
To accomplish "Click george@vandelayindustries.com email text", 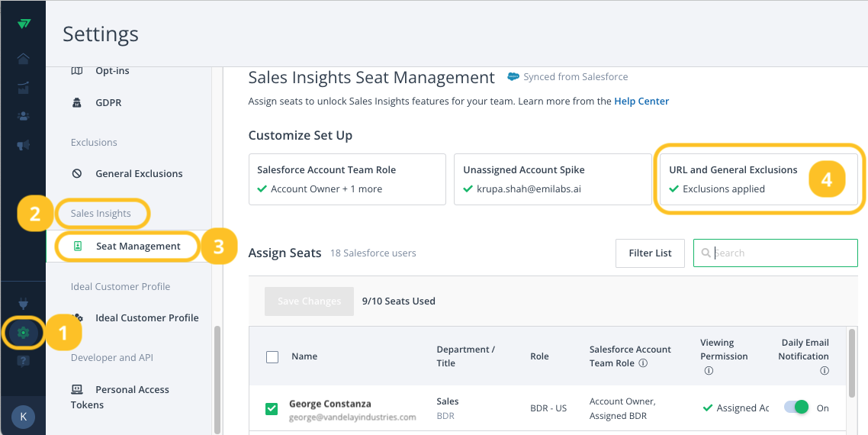I will [x=352, y=417].
